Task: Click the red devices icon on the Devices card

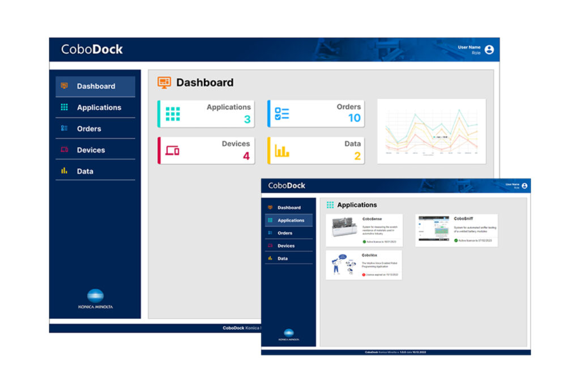Action: click(172, 151)
